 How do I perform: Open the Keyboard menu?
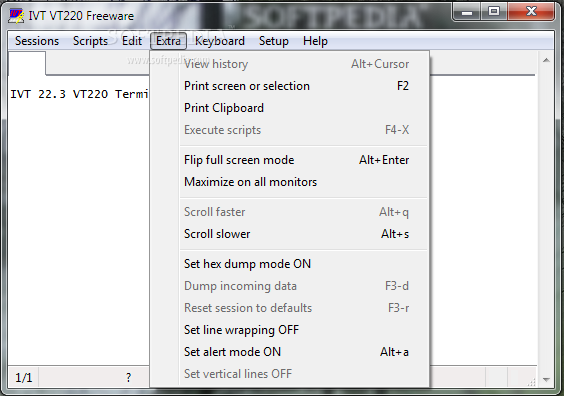[220, 41]
